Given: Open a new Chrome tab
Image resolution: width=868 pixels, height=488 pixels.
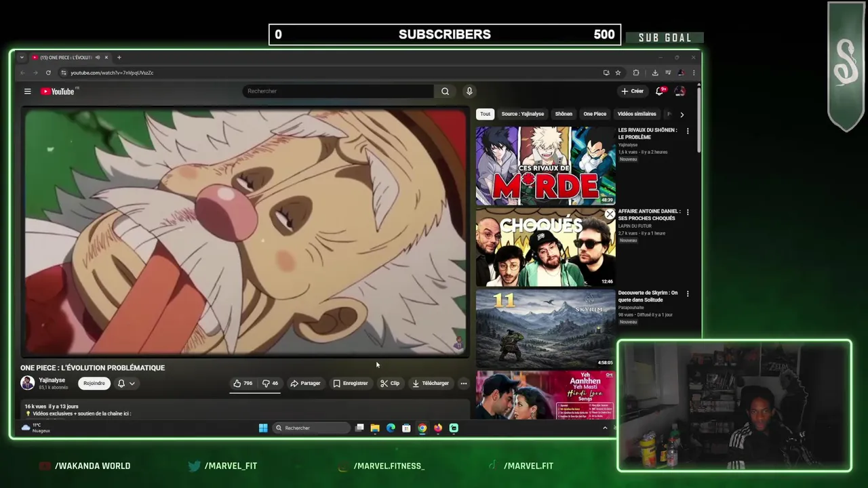Looking at the screenshot, I should click(119, 58).
